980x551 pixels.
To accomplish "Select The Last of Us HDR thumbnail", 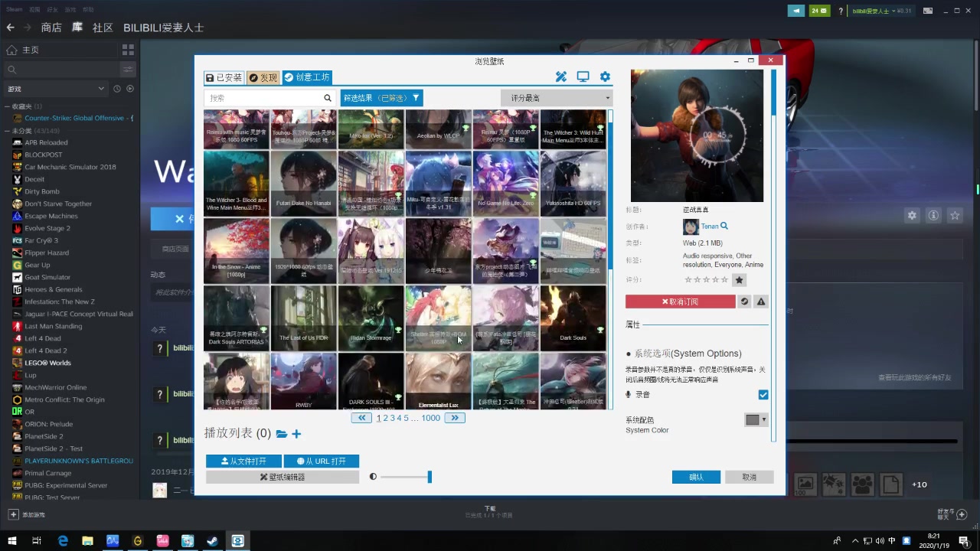I will coord(303,318).
